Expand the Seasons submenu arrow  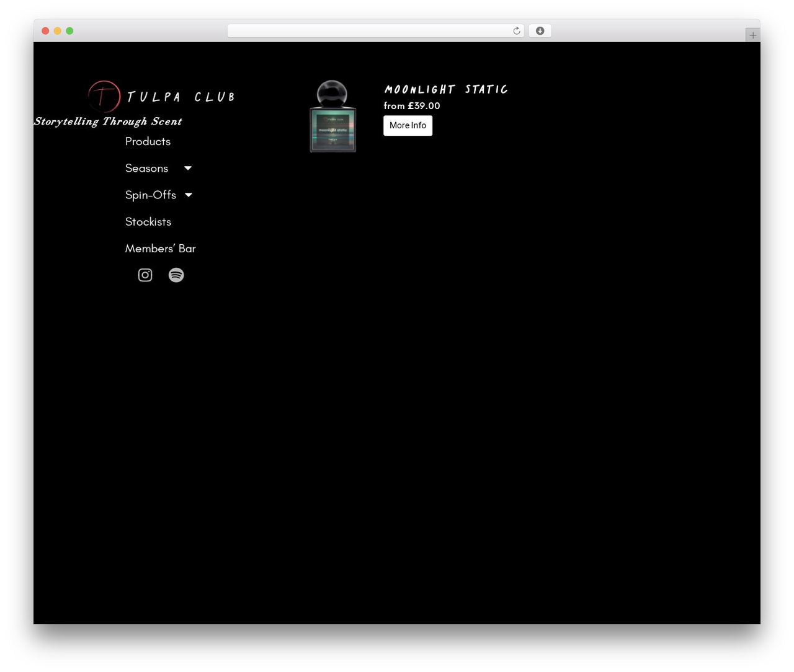pos(188,168)
